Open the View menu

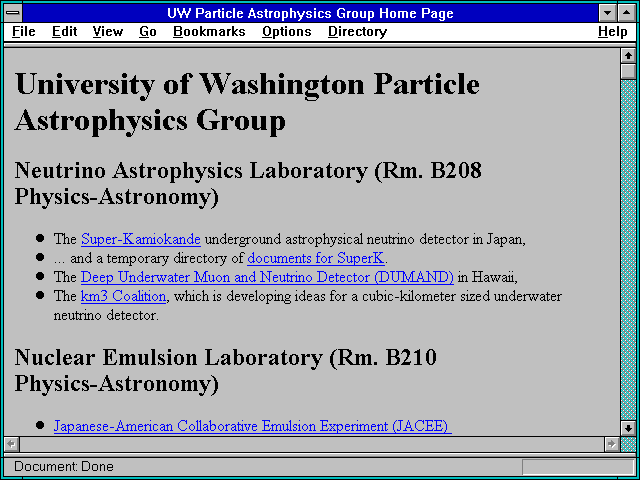coord(108,32)
